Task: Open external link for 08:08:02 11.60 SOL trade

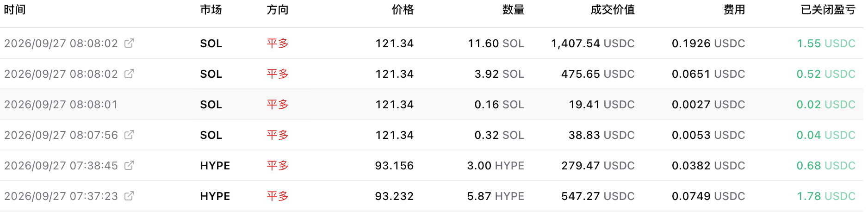Action: [129, 43]
